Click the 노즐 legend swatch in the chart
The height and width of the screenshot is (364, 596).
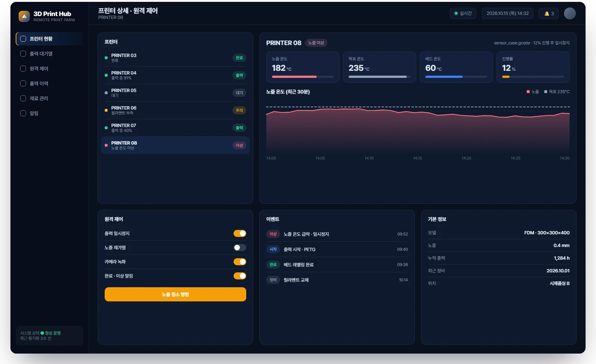point(528,92)
